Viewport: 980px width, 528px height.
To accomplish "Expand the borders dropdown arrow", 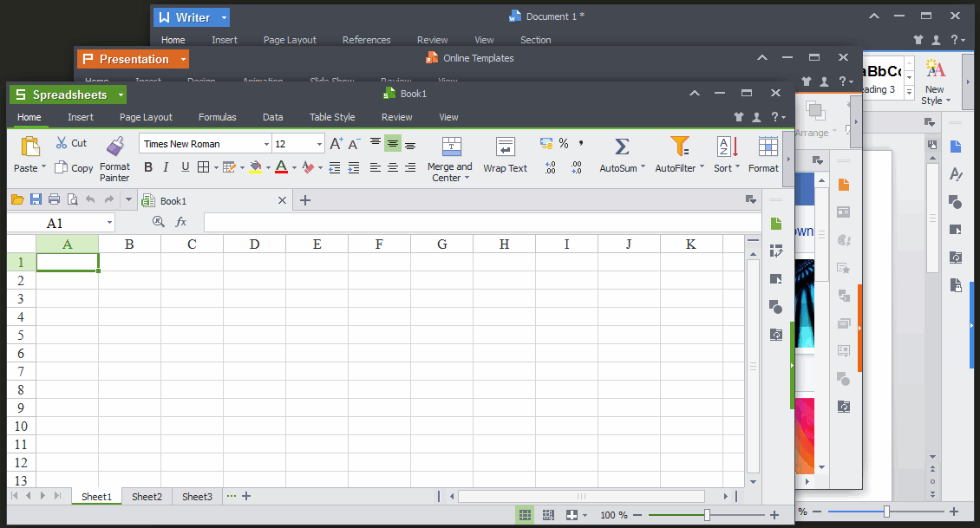I will point(216,167).
